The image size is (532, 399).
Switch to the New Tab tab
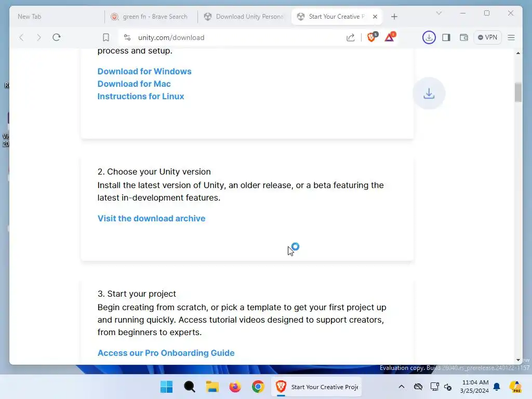(x=58, y=17)
